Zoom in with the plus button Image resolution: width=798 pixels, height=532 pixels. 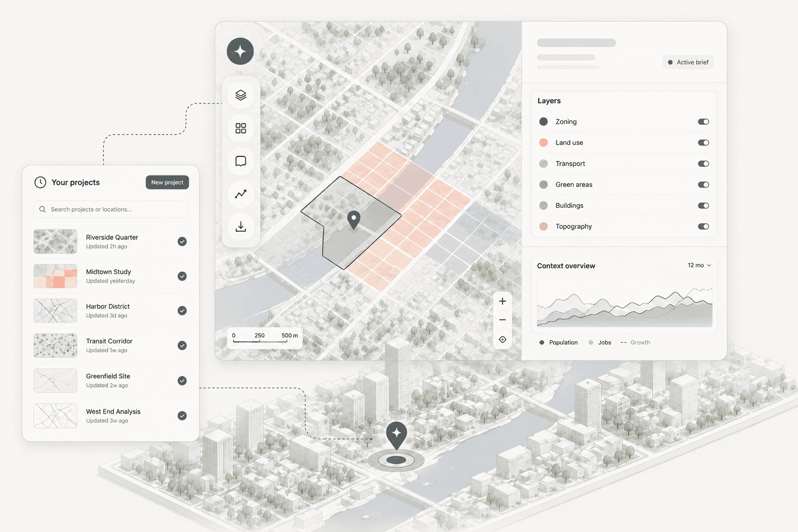pyautogui.click(x=502, y=301)
